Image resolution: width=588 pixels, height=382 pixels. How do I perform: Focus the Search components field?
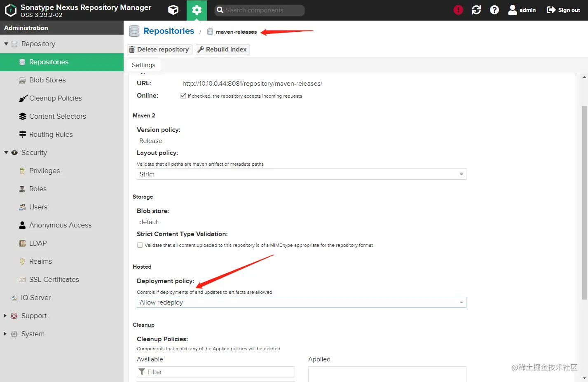260,10
